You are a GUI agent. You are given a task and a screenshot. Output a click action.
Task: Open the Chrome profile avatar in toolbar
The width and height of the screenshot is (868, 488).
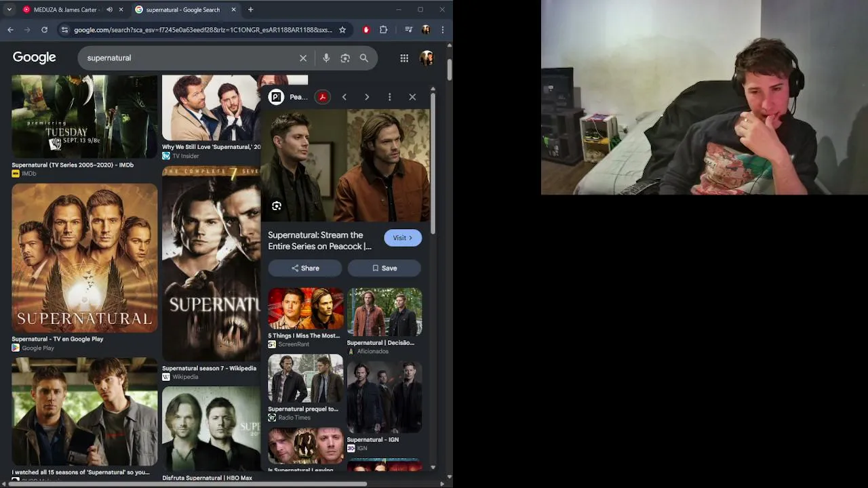tap(426, 30)
